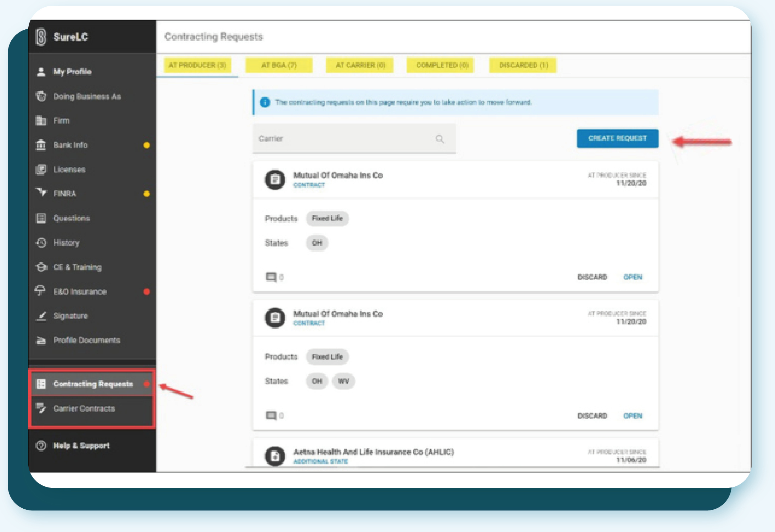Click the search magnifier in Carrier field

tap(440, 139)
